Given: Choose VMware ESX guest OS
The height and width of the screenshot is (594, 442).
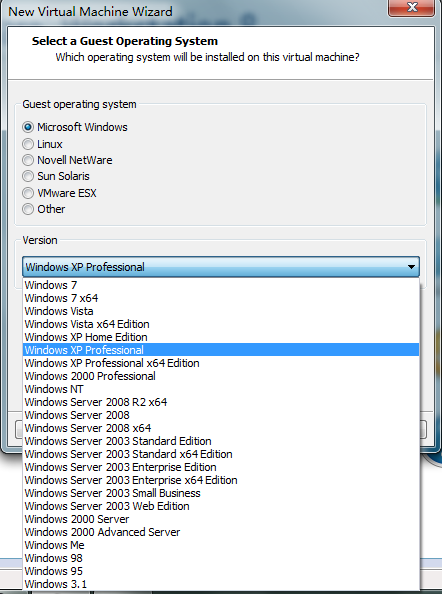Looking at the screenshot, I should coord(28,193).
